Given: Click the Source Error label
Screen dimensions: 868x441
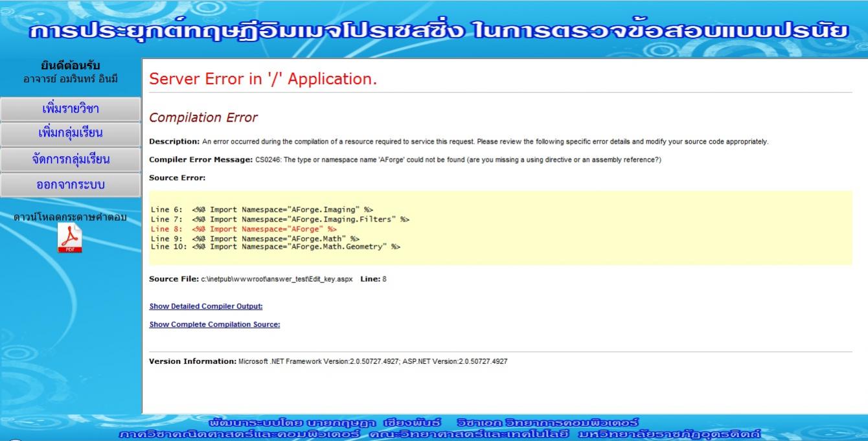Looking at the screenshot, I should [x=177, y=177].
